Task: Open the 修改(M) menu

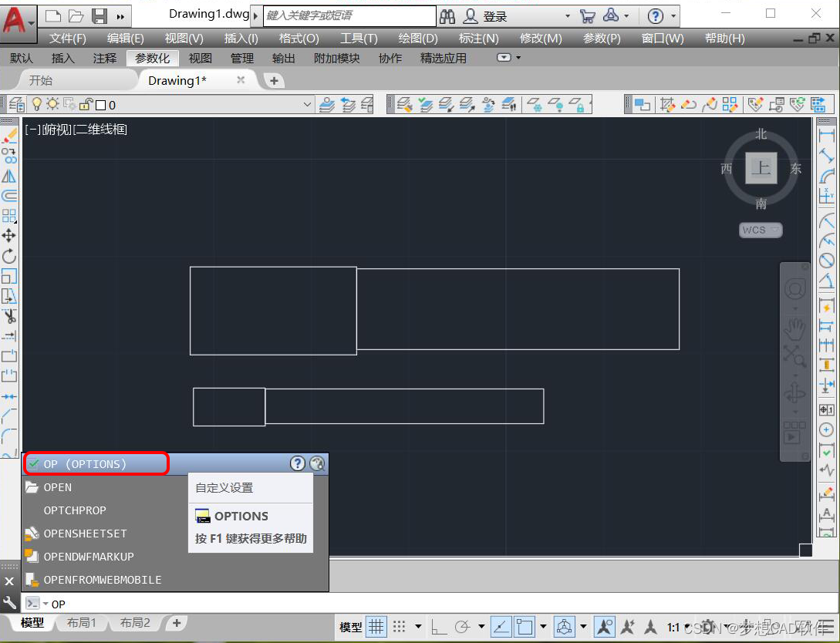Action: 541,39
